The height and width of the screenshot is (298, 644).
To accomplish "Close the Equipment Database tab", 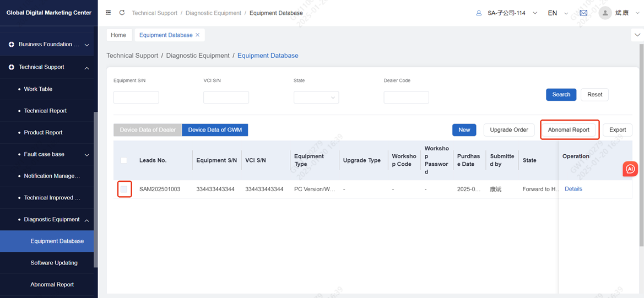I will 198,35.
